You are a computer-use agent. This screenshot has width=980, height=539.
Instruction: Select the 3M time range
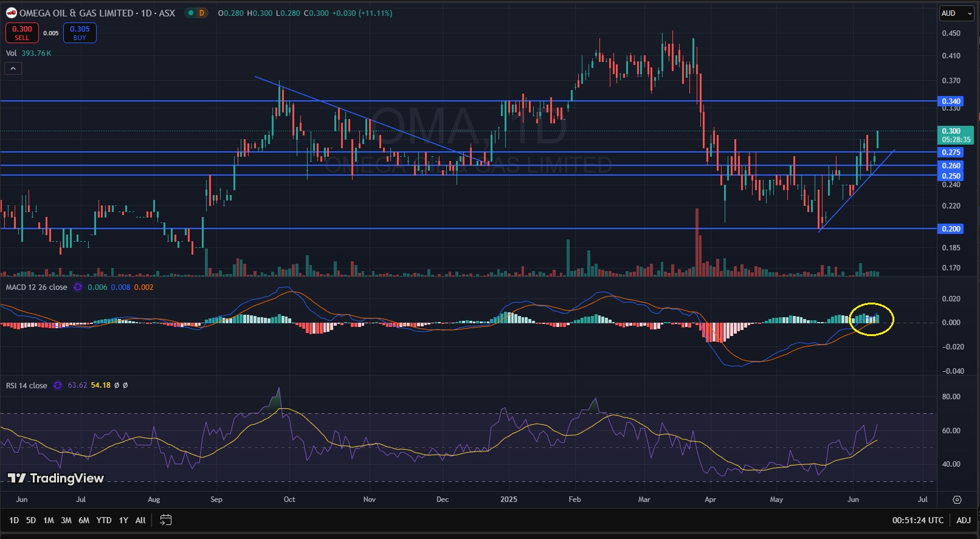(x=66, y=520)
